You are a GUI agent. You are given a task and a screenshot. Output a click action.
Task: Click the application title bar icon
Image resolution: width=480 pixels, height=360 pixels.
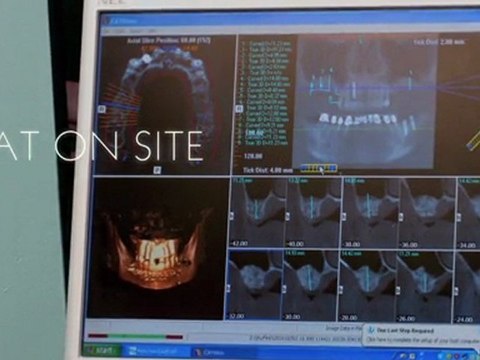106,21
